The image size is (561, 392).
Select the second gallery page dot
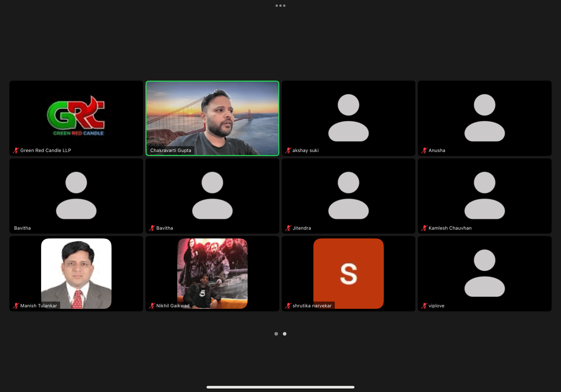click(x=285, y=334)
